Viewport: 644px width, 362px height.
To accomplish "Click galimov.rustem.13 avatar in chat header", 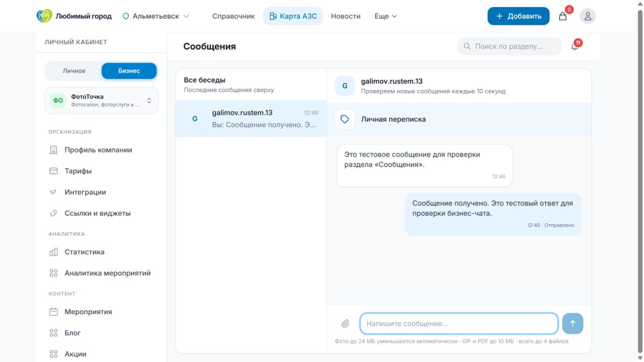I will click(x=345, y=86).
